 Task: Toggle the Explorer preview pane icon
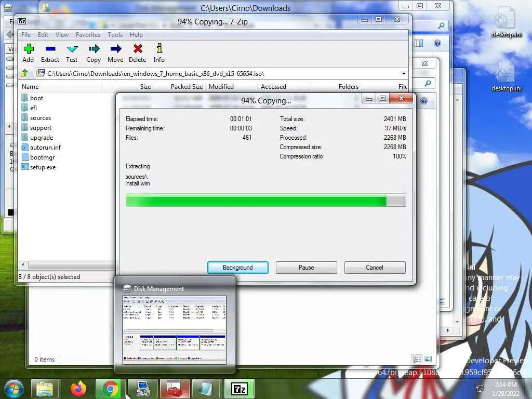point(419,43)
